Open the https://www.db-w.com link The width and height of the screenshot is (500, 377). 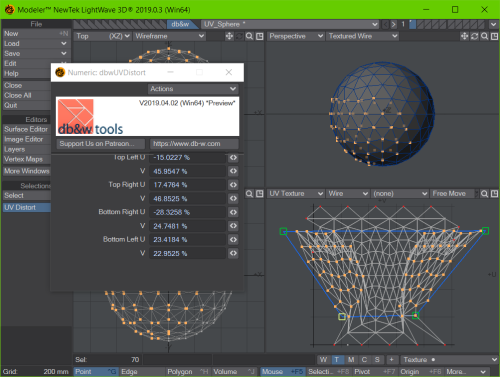click(194, 144)
